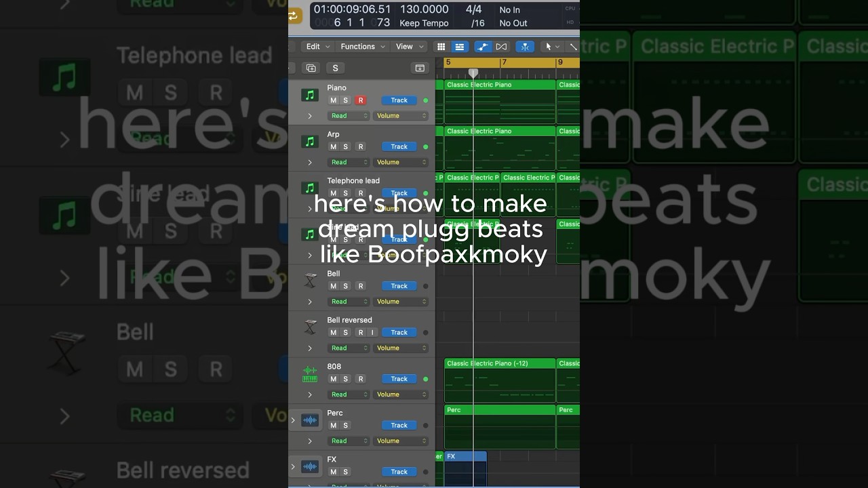This screenshot has width=868, height=488.
Task: Expand the Arp track automation lanes chevron
Action: click(x=310, y=163)
